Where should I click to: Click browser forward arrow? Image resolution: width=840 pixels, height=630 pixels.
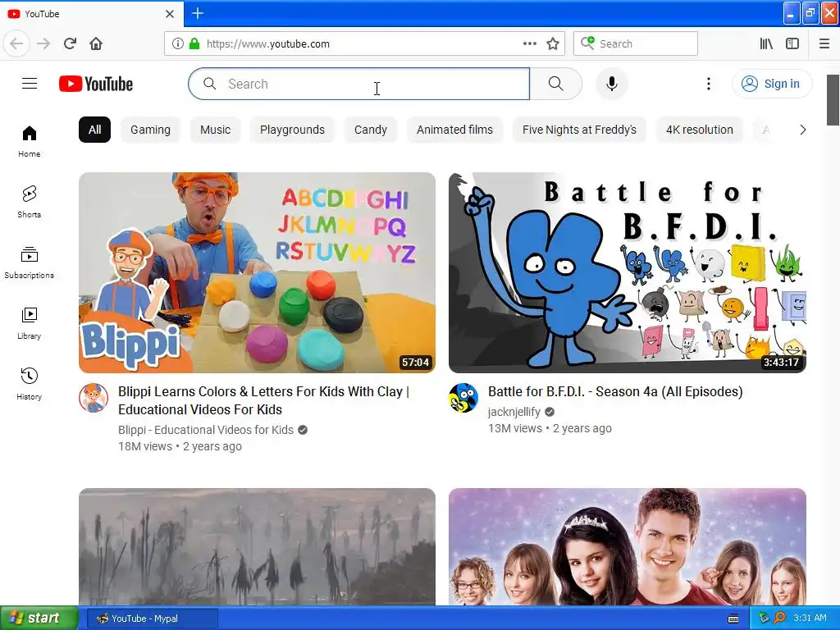[x=43, y=43]
